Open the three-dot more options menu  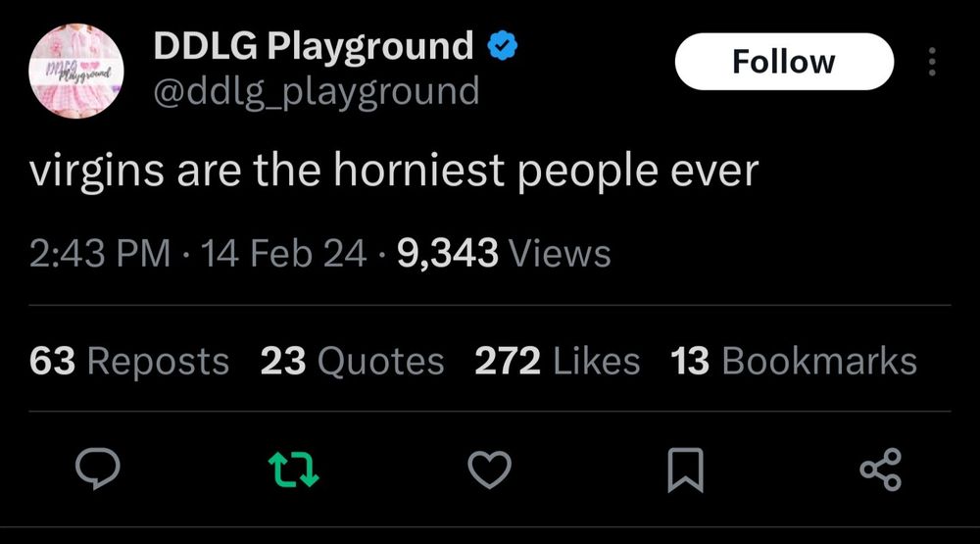(x=932, y=62)
